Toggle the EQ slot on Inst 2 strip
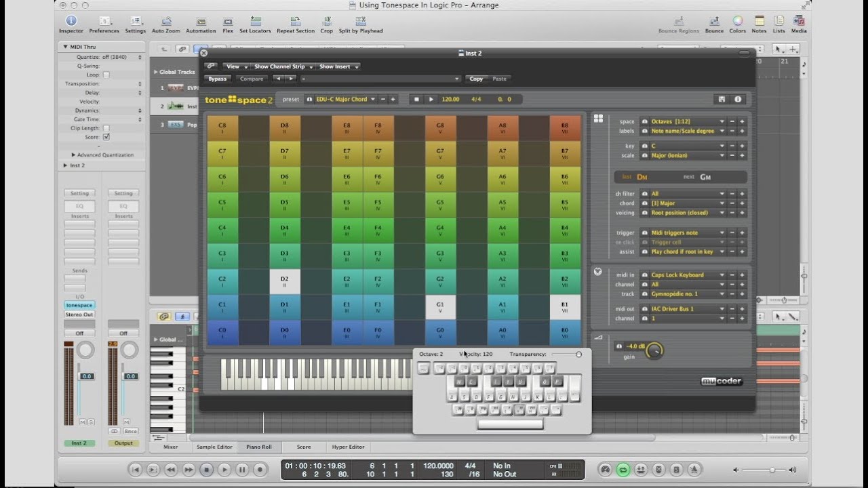 point(79,206)
